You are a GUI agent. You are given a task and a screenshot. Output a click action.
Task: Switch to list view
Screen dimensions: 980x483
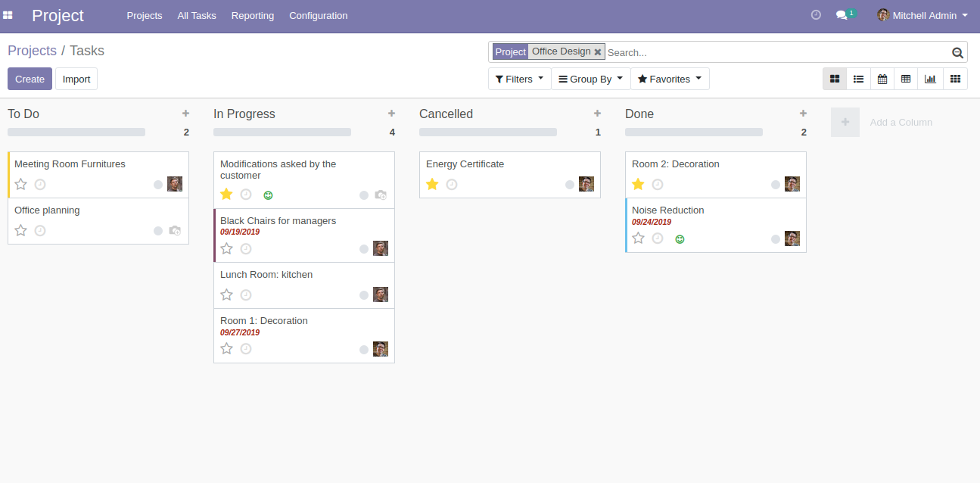click(x=858, y=79)
